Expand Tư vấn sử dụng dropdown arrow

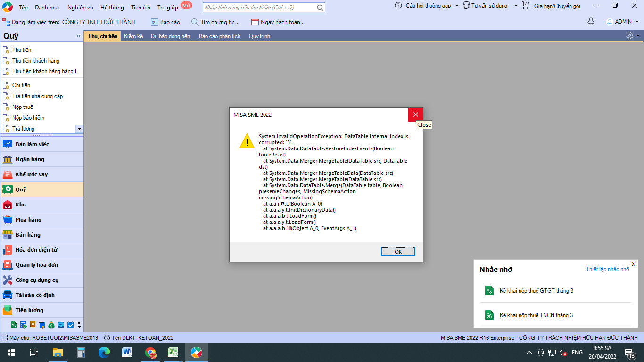516,6
